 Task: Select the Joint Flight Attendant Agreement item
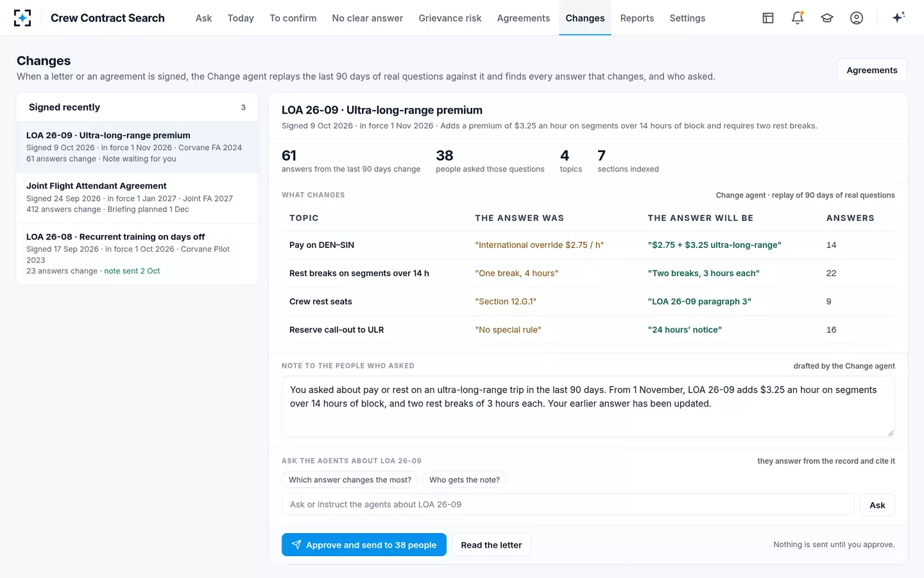click(137, 198)
